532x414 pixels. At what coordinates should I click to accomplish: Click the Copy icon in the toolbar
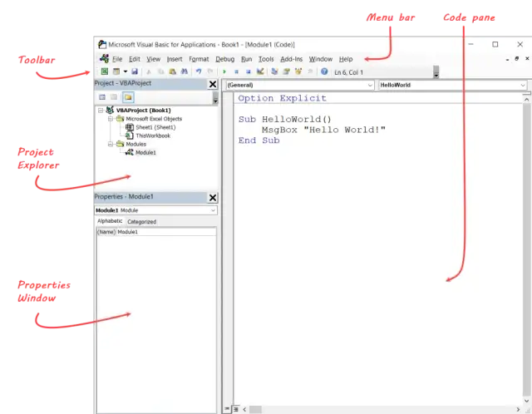pyautogui.click(x=160, y=71)
